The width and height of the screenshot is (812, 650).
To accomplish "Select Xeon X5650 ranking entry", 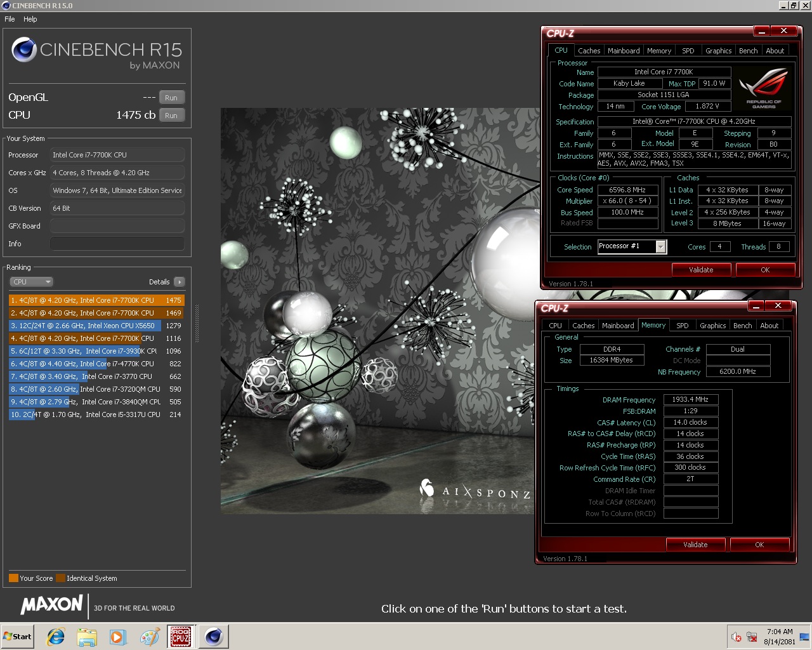I will tap(96, 326).
